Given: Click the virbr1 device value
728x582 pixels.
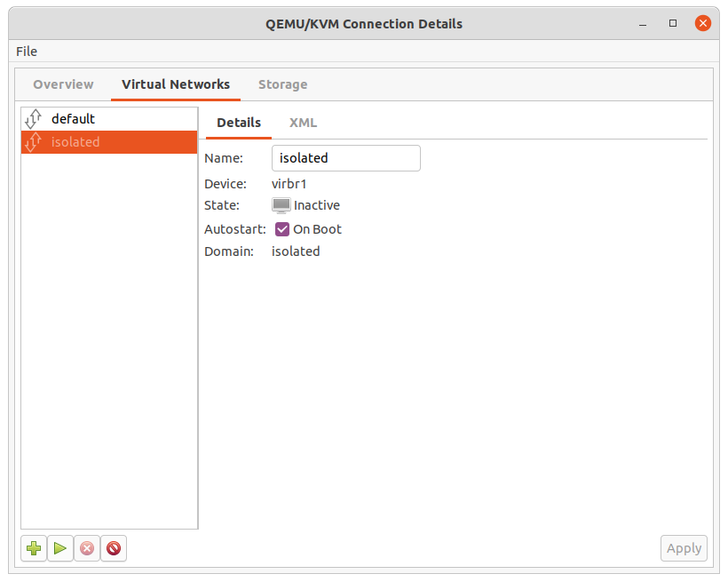Looking at the screenshot, I should [289, 184].
